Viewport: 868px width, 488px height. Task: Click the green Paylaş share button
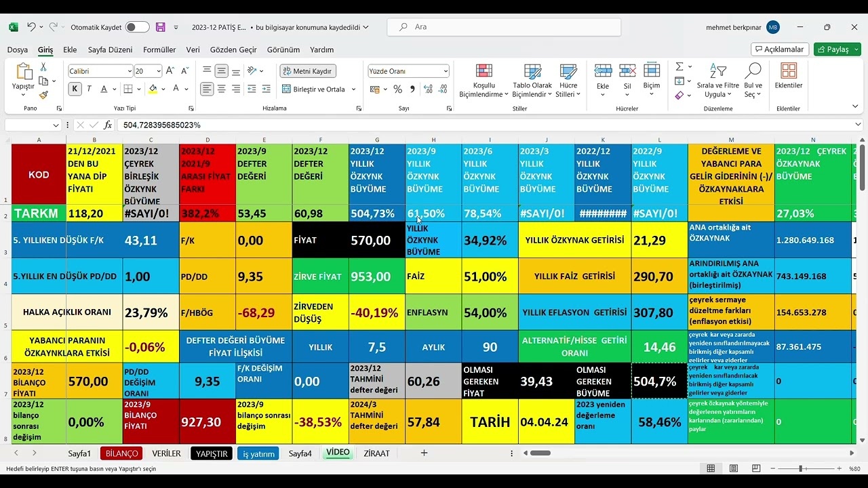837,49
